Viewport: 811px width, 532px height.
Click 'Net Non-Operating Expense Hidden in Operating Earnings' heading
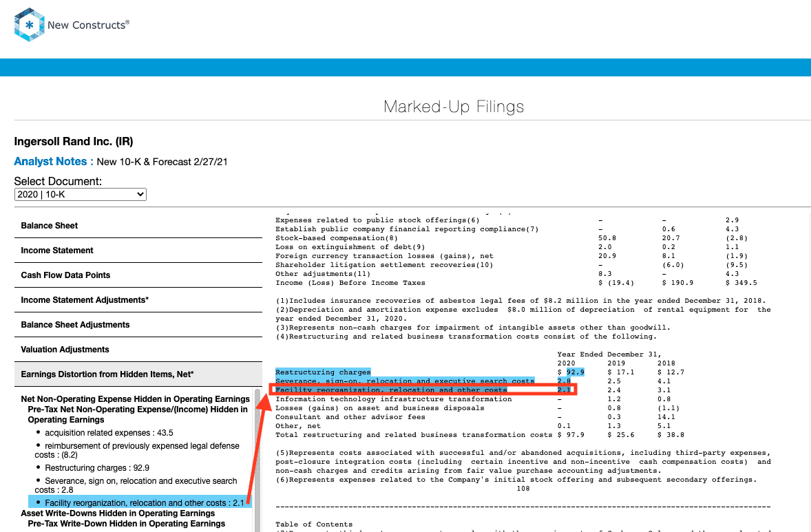point(135,399)
